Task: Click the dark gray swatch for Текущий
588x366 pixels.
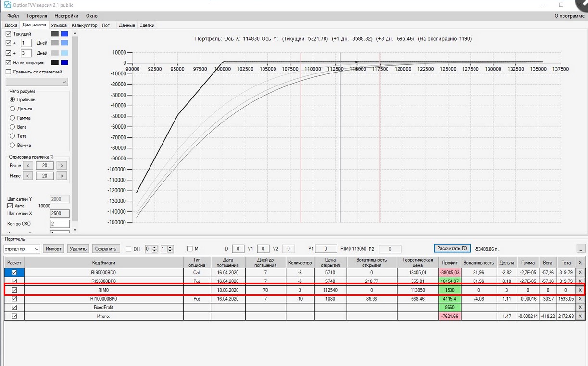Action: (55, 34)
